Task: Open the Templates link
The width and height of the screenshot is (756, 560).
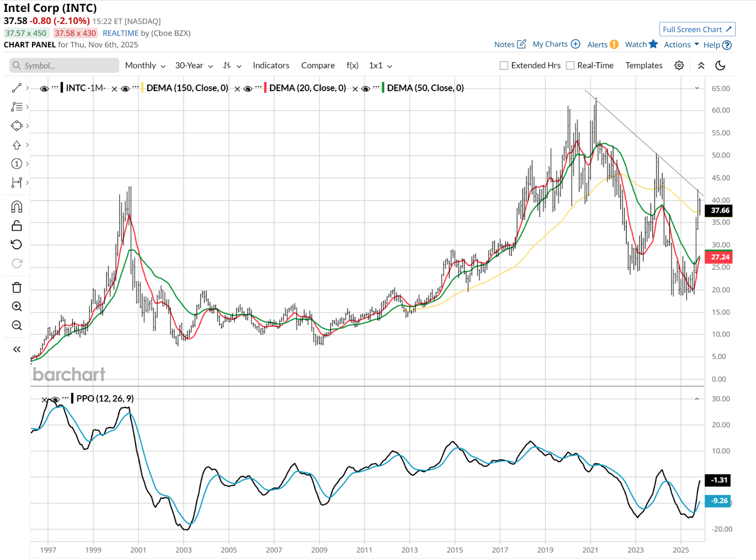Action: pos(644,66)
